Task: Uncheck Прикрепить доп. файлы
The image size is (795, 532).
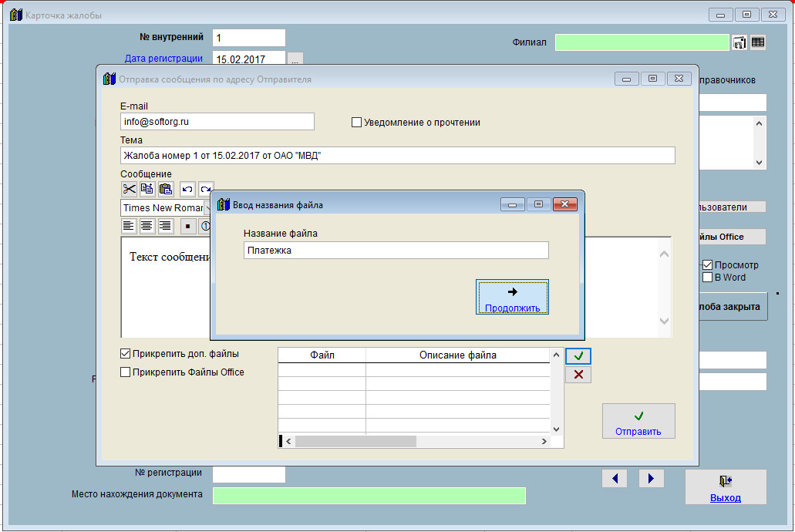Action: (126, 354)
